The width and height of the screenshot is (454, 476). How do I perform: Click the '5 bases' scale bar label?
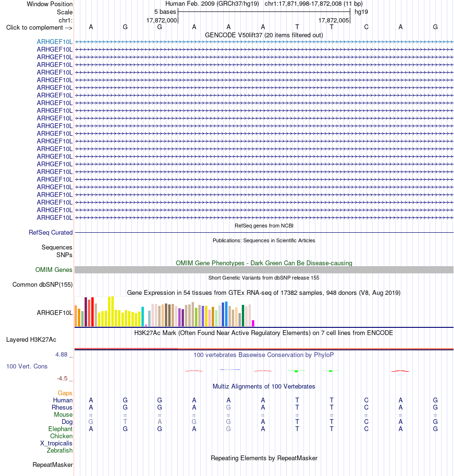point(165,12)
